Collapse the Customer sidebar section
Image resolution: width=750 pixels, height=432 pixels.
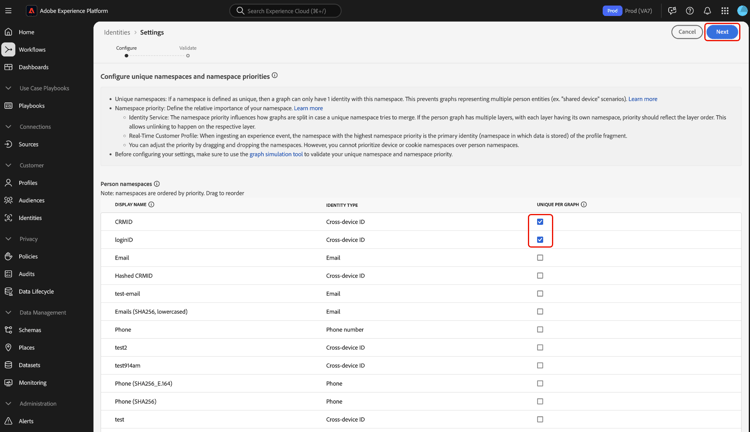click(x=9, y=165)
